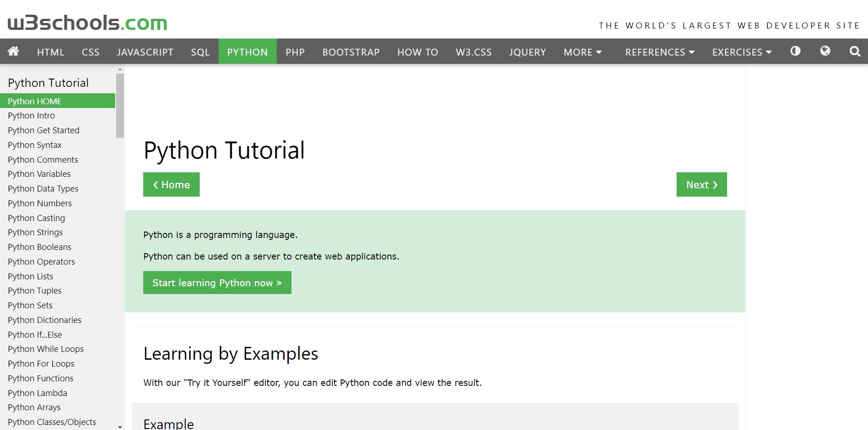Click the sidebar scrollbar thumb
This screenshot has width=868, height=430.
click(120, 106)
